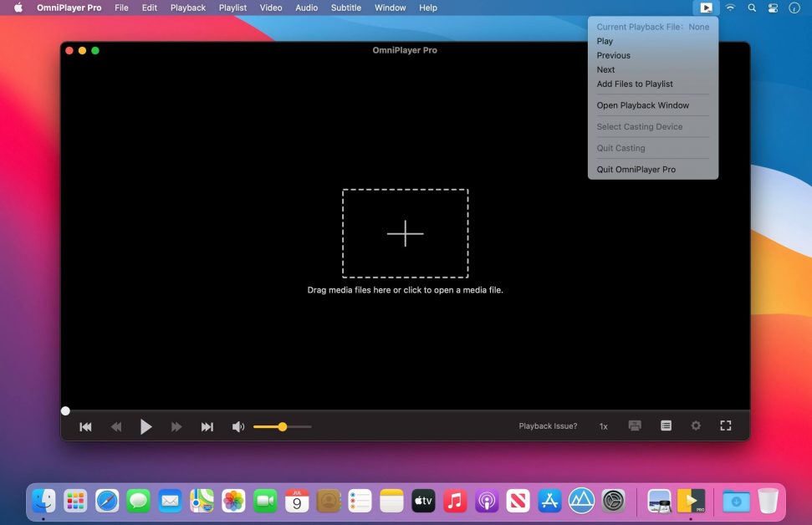The image size is (812, 525).
Task: Click the screen casting icon near the settings gear
Action: pos(635,425)
